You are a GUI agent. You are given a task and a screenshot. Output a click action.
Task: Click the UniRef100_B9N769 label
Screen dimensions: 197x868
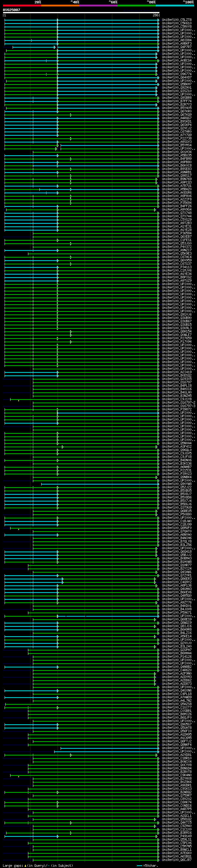(177, 179)
